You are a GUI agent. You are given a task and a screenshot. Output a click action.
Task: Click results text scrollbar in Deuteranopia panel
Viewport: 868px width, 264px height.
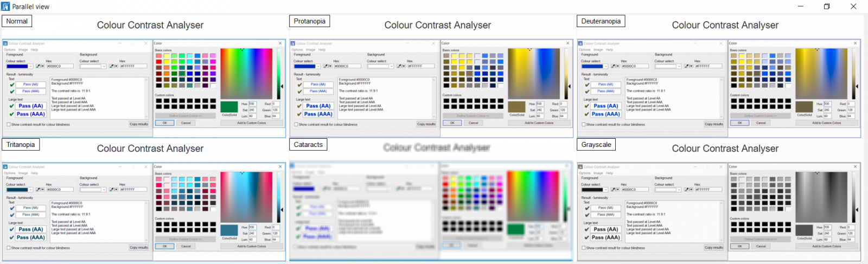(x=721, y=98)
